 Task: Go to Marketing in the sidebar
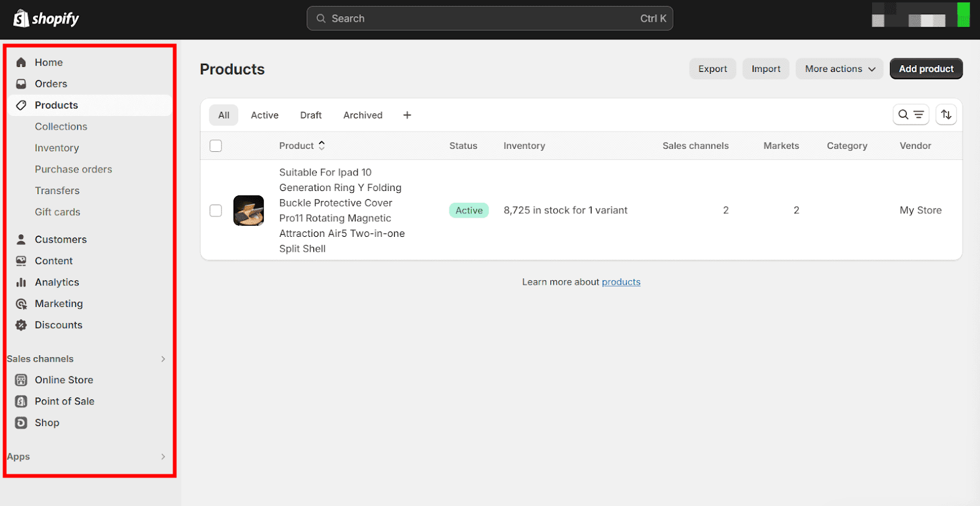point(59,303)
